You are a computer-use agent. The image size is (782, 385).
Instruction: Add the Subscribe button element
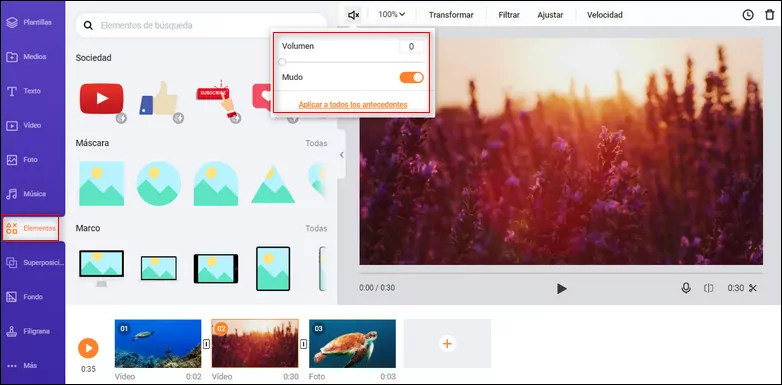pos(216,98)
